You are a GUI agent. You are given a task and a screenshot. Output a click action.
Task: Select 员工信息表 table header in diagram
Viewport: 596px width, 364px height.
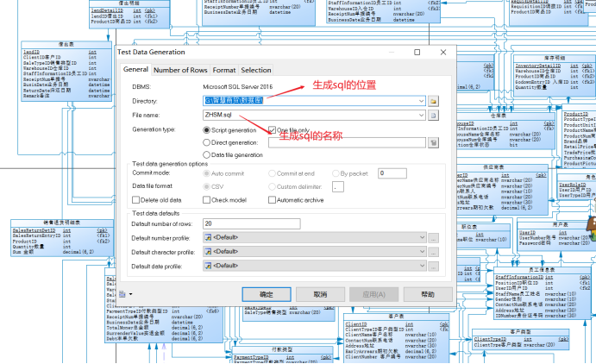[542, 270]
